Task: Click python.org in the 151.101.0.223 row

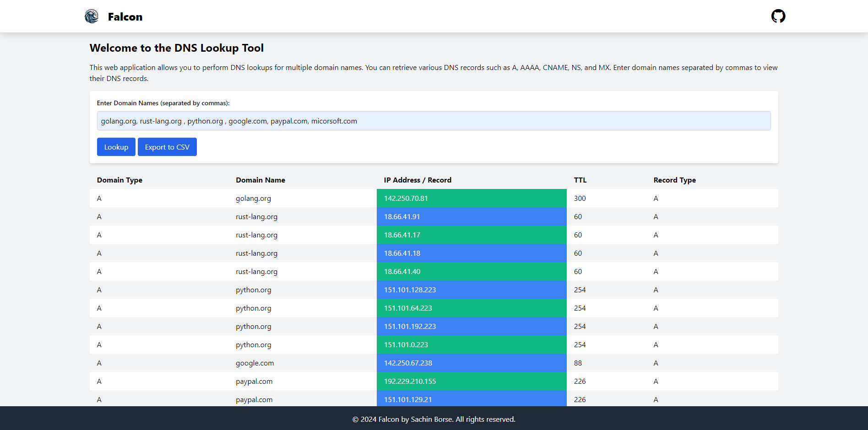Action: pyautogui.click(x=253, y=345)
